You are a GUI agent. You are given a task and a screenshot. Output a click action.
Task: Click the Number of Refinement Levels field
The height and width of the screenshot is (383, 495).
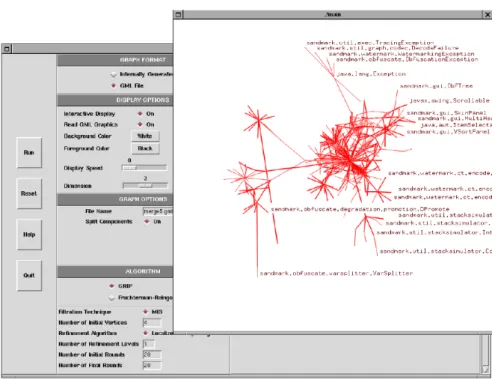149,344
